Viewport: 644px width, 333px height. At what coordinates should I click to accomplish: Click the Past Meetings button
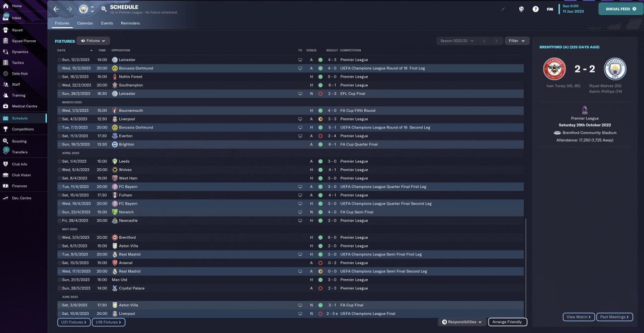[614, 317]
